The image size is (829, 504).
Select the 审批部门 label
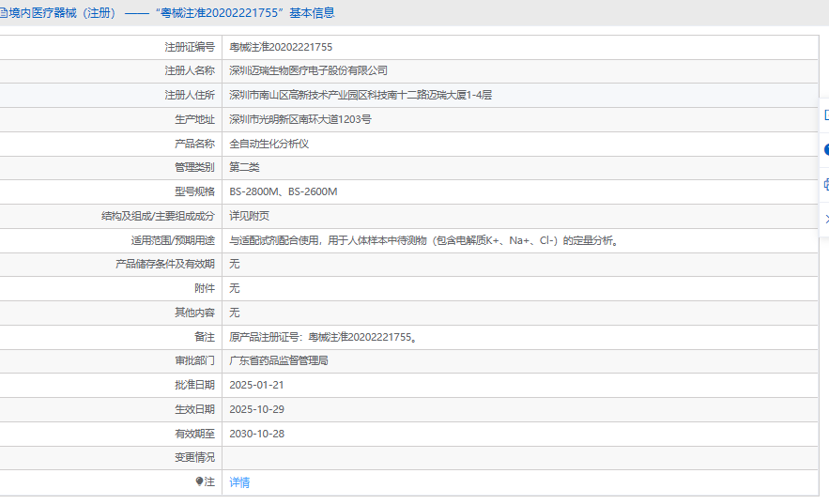coord(195,360)
